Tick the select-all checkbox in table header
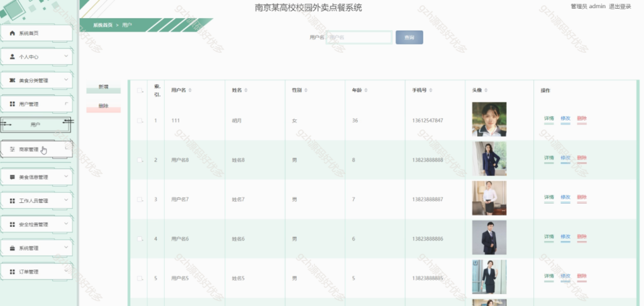Viewport: 644px width, 306px height. tap(140, 90)
